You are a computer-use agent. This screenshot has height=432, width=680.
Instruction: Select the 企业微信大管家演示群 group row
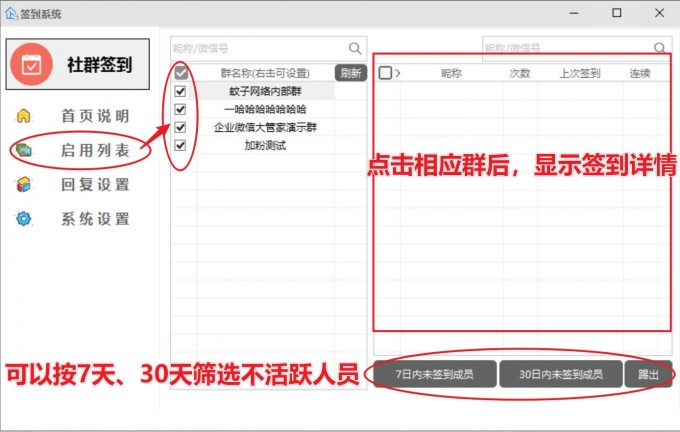point(265,127)
